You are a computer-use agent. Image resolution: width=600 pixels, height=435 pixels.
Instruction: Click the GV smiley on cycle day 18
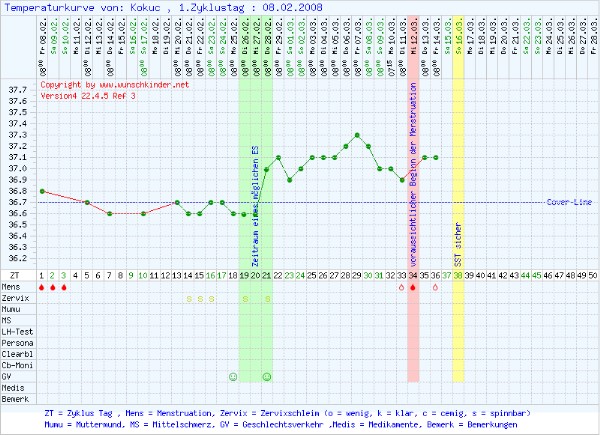(233, 376)
